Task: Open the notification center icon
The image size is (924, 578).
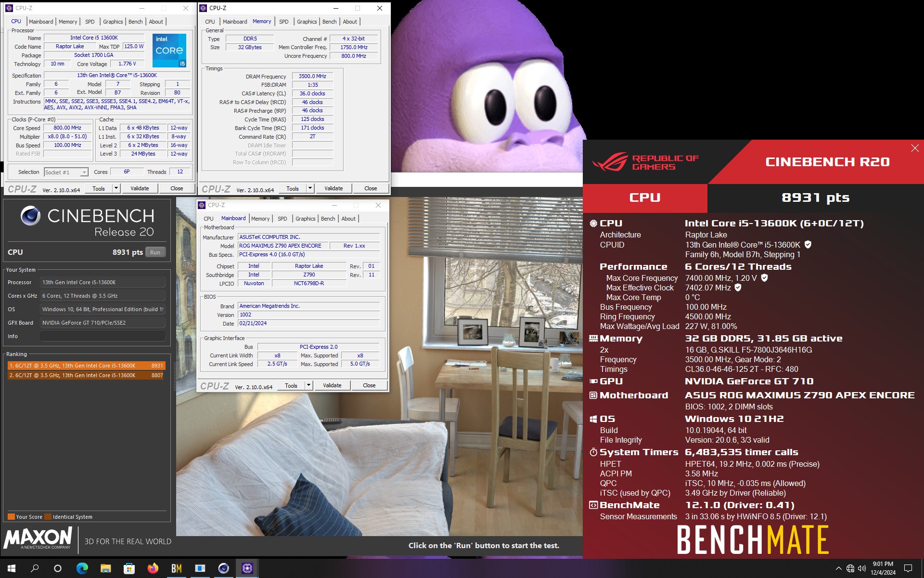Action: pyautogui.click(x=908, y=568)
